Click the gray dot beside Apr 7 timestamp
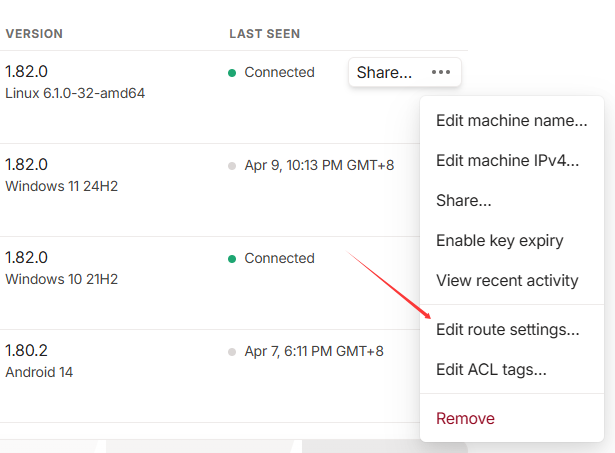 tap(232, 352)
